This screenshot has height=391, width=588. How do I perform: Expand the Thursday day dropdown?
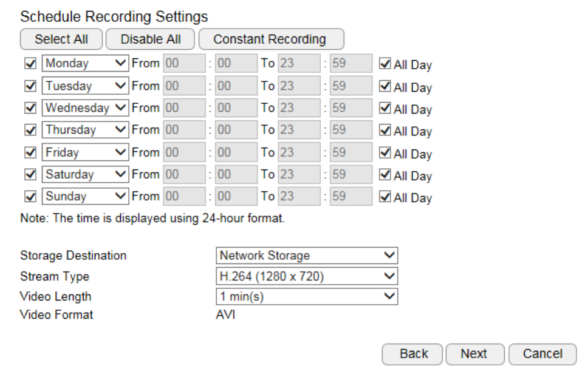click(86, 131)
